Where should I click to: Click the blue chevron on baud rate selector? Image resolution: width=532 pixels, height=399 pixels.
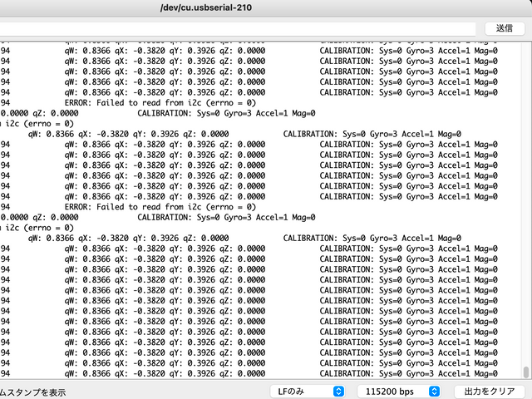click(433, 391)
